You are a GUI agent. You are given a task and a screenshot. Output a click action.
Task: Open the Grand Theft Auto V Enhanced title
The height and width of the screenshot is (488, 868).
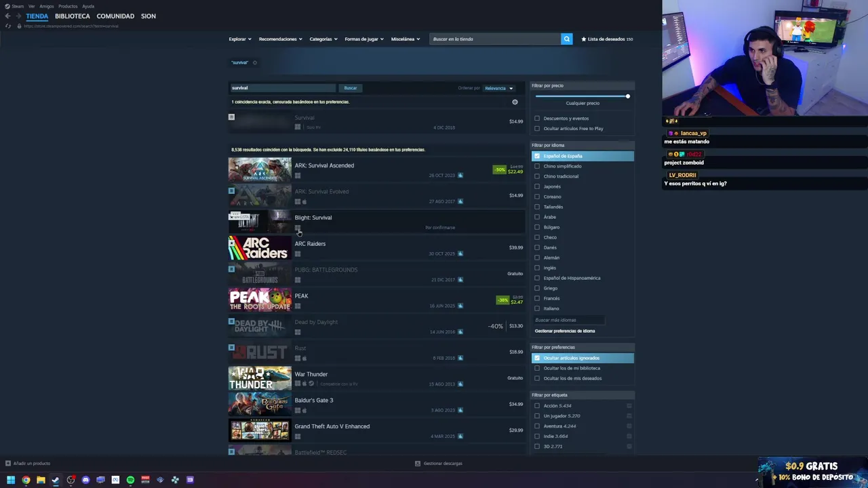pos(332,426)
